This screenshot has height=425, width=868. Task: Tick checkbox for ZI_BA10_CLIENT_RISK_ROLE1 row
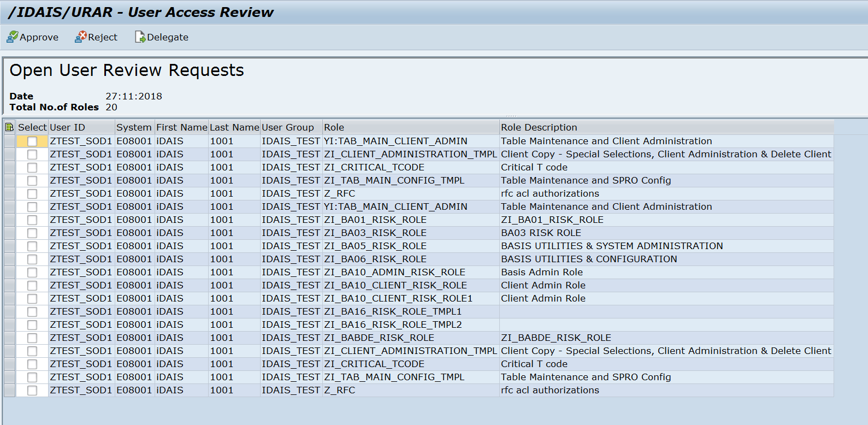32,299
